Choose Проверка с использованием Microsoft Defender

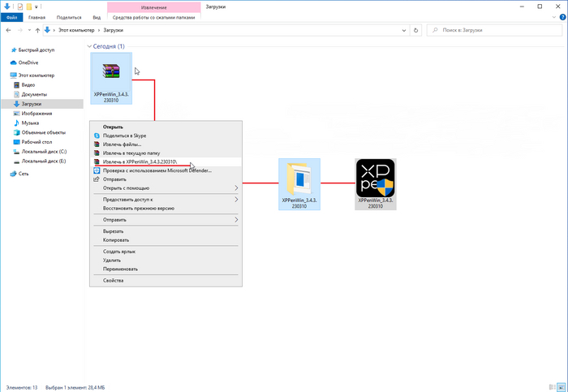coord(166,170)
